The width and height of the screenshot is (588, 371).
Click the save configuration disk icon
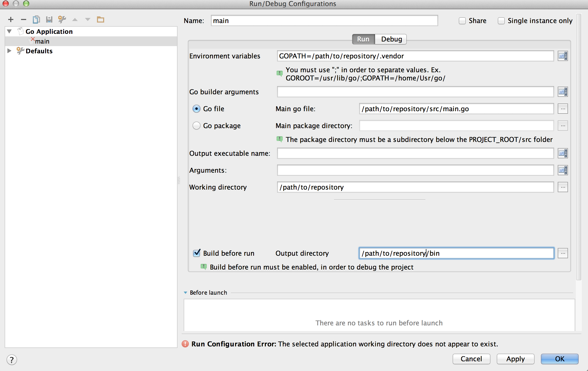[x=49, y=19]
